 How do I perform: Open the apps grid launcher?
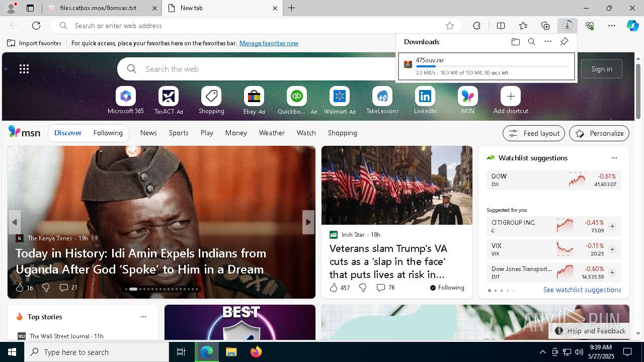click(24, 69)
